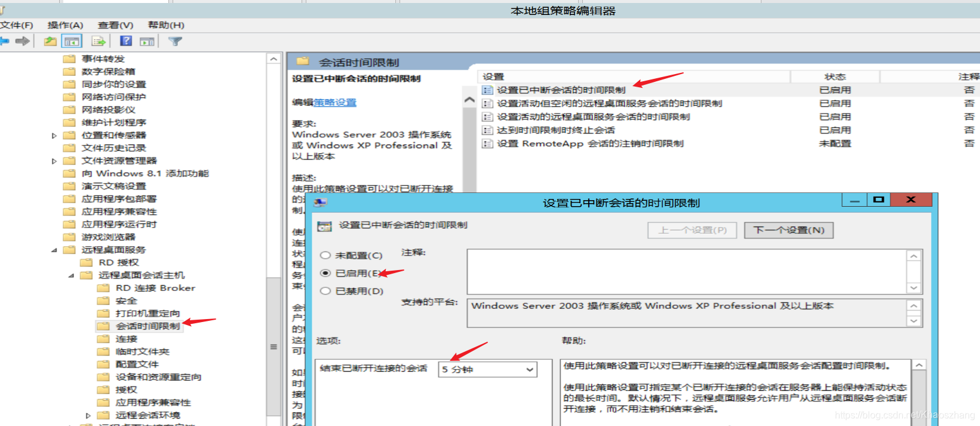This screenshot has height=426, width=980.
Task: Open the 5 分钟 time limit dropdown
Action: (x=487, y=370)
